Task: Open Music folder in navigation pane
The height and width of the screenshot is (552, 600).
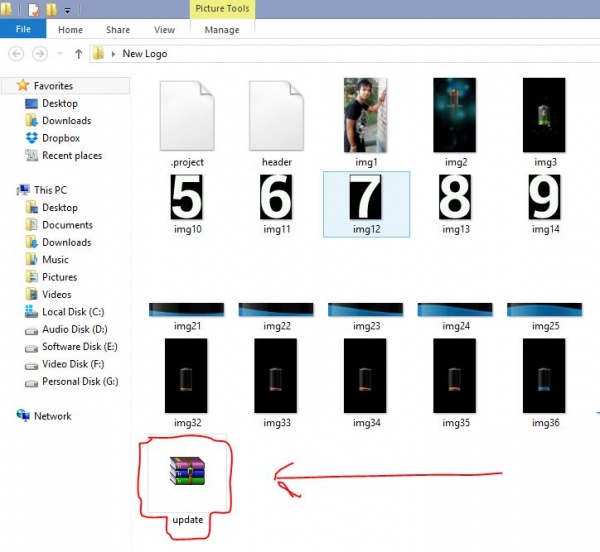Action: [55, 260]
